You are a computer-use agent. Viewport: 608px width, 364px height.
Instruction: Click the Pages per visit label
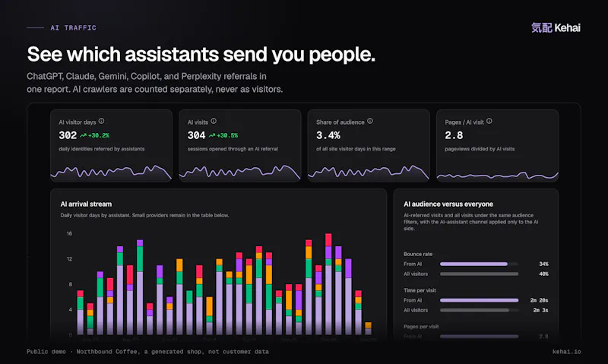[421, 327]
